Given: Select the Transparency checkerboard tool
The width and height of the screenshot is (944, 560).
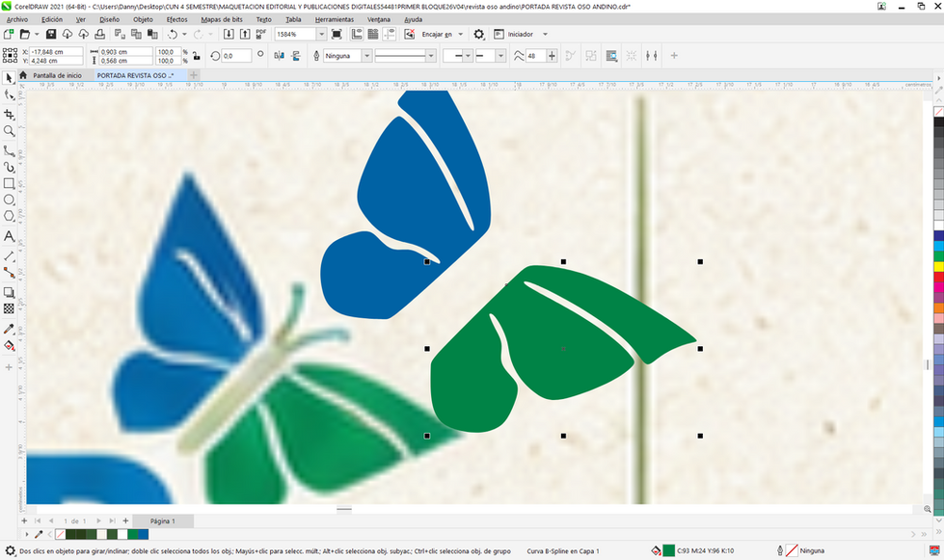Looking at the screenshot, I should (9, 308).
